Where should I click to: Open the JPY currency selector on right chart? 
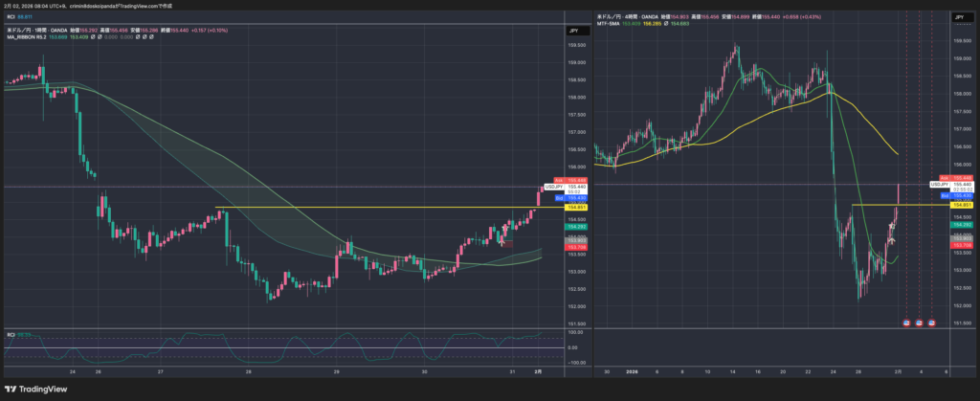point(959,17)
